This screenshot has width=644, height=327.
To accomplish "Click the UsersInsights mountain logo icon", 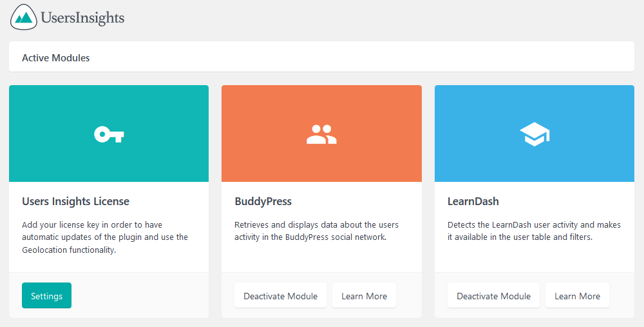I will pyautogui.click(x=23, y=17).
